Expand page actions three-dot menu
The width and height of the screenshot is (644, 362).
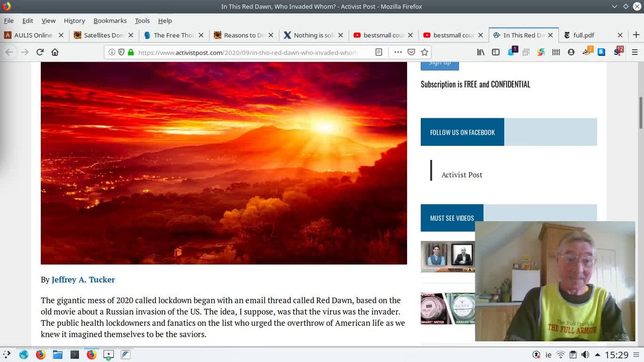point(398,52)
